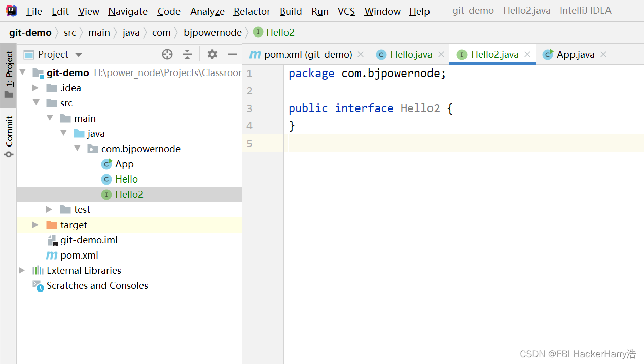Collapse the git-demo root node
This screenshot has height=364, width=644.
point(23,73)
